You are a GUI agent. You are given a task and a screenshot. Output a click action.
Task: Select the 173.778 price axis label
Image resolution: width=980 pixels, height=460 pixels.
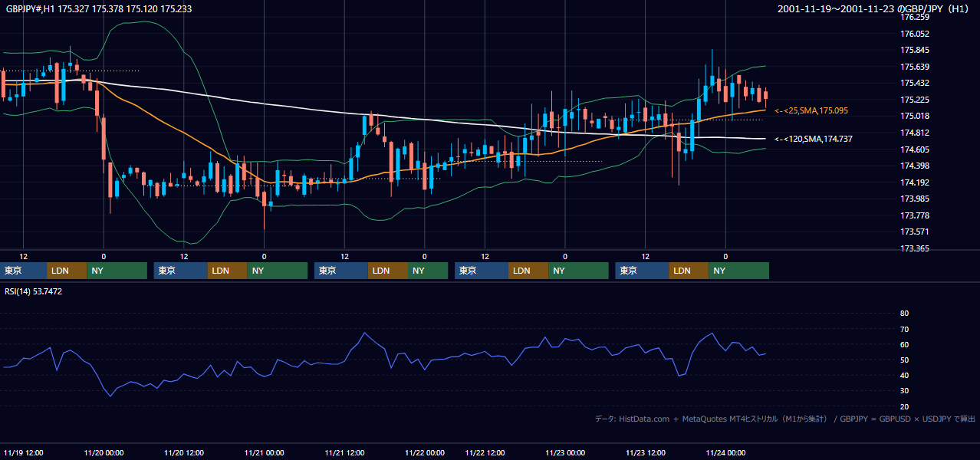pyautogui.click(x=916, y=215)
